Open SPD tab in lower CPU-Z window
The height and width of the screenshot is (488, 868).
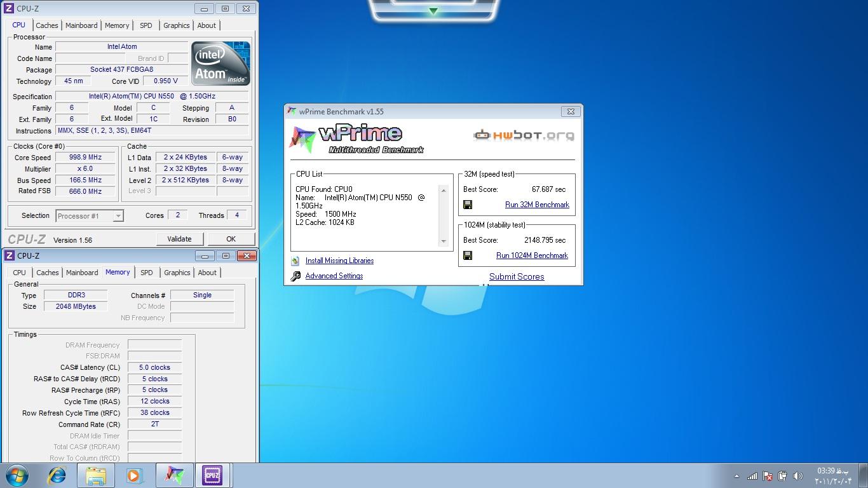pyautogui.click(x=147, y=273)
